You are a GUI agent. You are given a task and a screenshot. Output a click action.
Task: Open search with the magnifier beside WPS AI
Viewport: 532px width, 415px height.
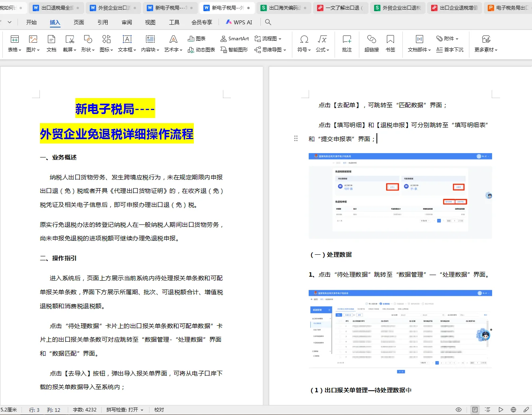pos(268,22)
